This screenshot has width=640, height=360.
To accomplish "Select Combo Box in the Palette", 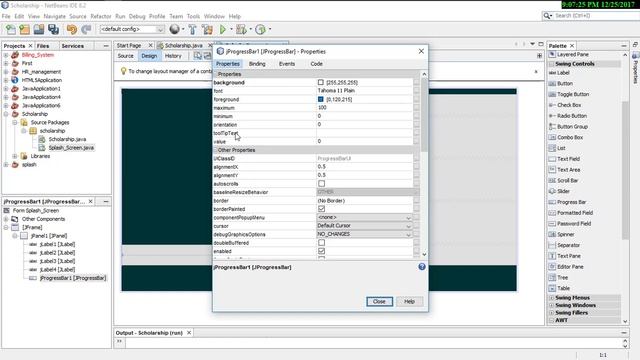I will click(570, 138).
